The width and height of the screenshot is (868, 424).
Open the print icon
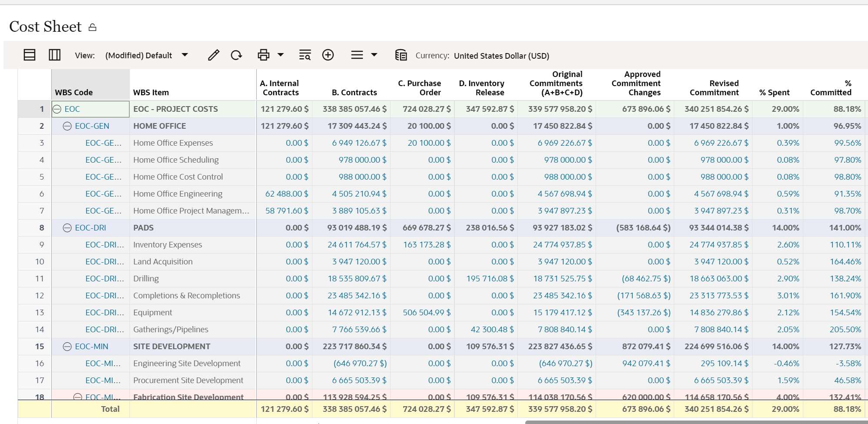point(263,55)
